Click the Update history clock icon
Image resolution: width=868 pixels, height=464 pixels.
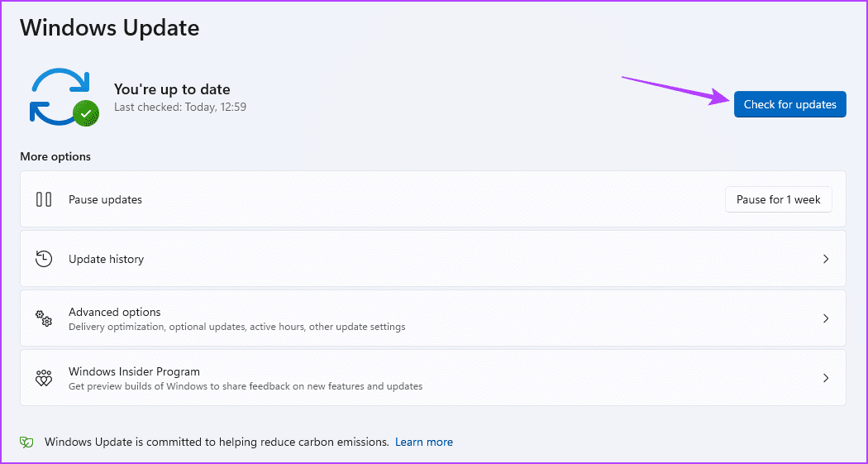click(x=44, y=259)
